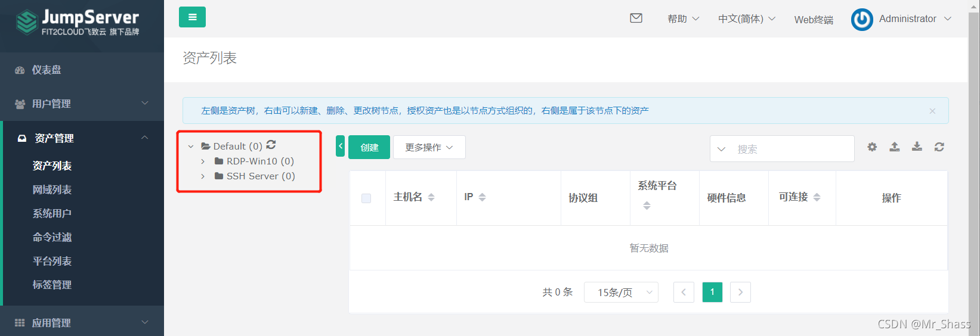Select 资产列表 in the sidebar
The height and width of the screenshot is (336, 980).
click(52, 166)
